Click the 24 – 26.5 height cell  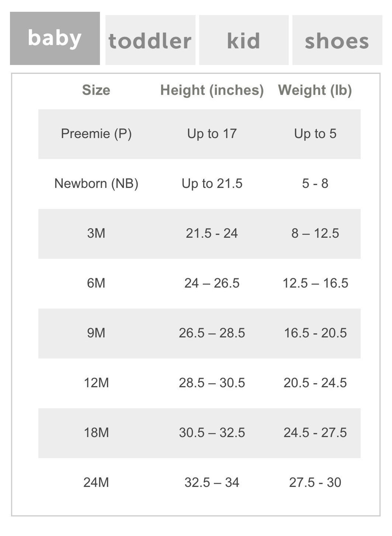(212, 283)
